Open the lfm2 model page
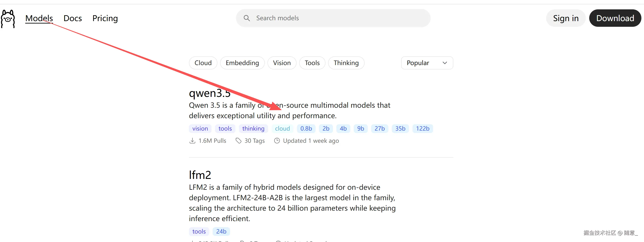This screenshot has width=644, height=242. [x=200, y=175]
